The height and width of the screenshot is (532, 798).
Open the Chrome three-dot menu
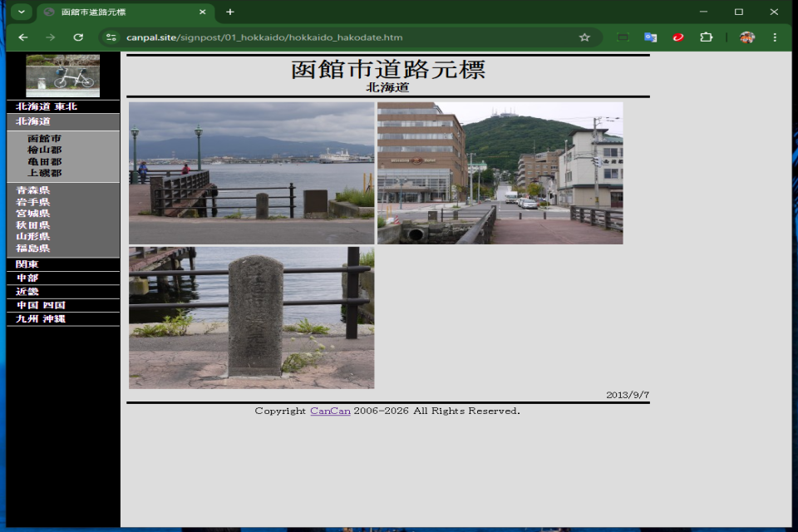click(x=775, y=37)
